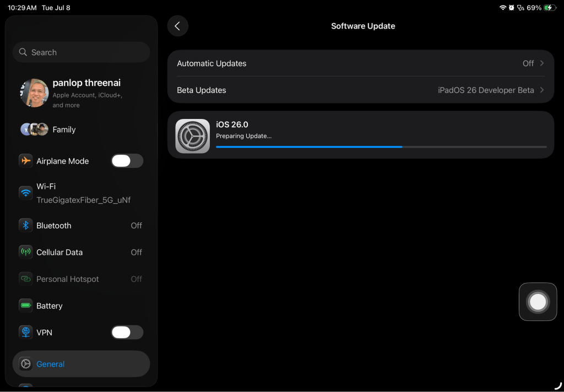Open the Family sharing row
Image resolution: width=564 pixels, height=392 pixels.
tap(82, 129)
